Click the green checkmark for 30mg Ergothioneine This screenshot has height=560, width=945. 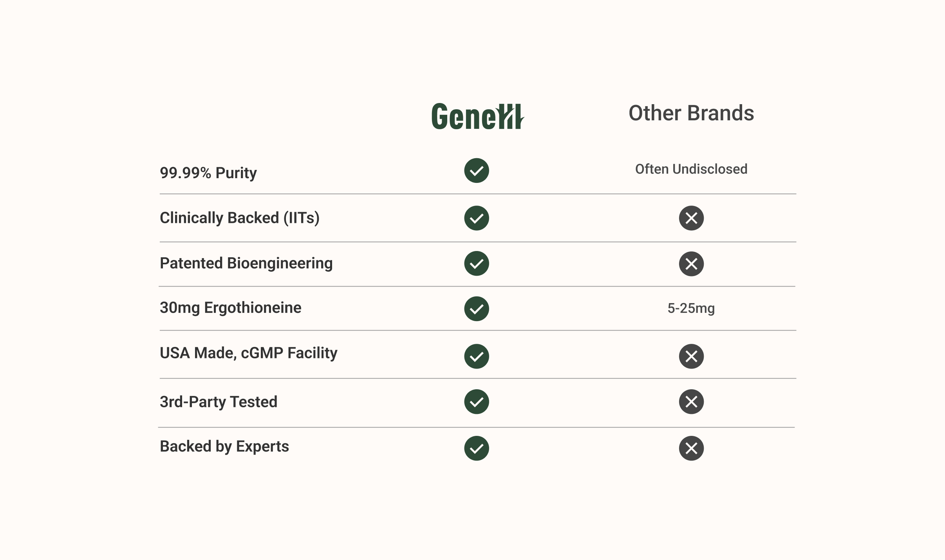[476, 309]
